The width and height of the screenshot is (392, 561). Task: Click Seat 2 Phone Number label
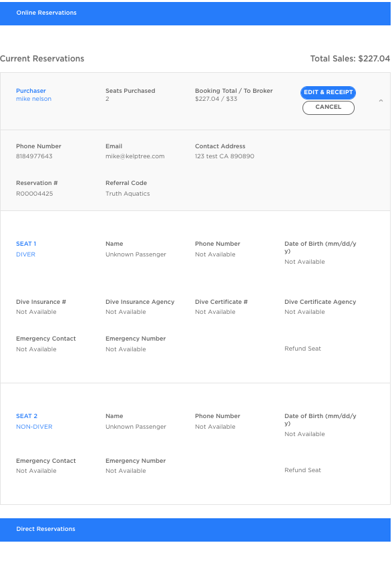click(218, 416)
